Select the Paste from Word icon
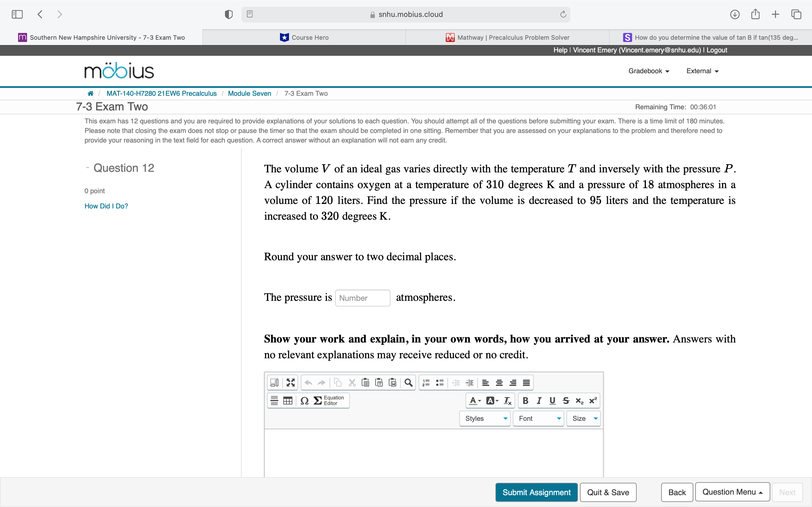 392,382
